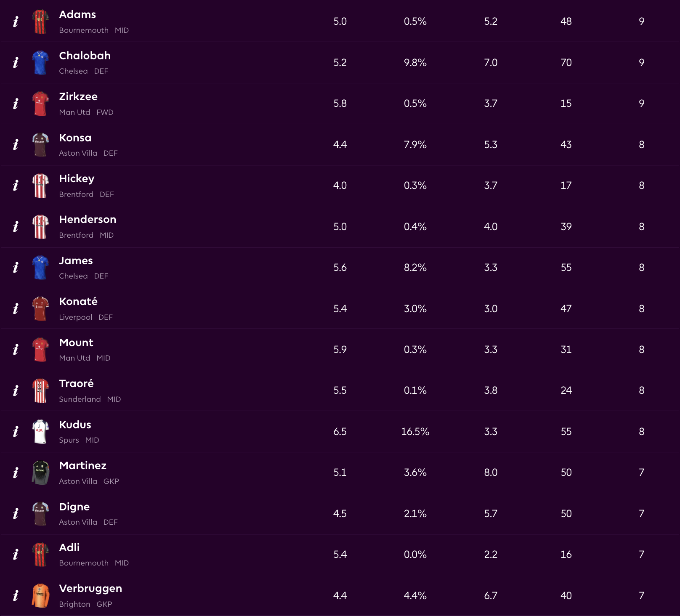Click Martinez's 8.0 form value
The height and width of the screenshot is (616, 680).
click(491, 473)
